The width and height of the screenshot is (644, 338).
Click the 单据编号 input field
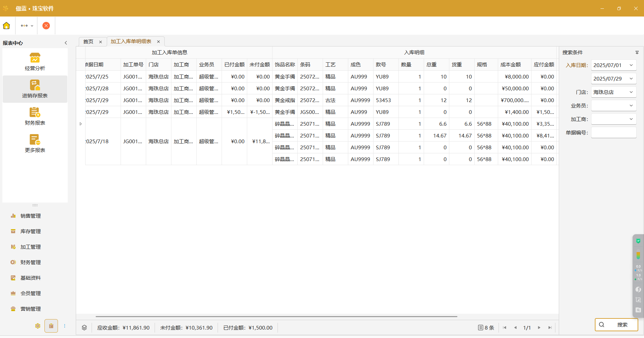614,132
